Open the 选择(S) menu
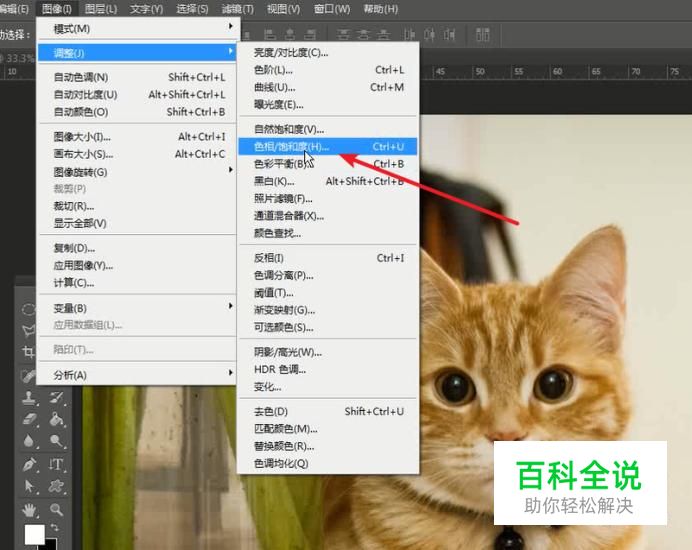 pos(192,9)
